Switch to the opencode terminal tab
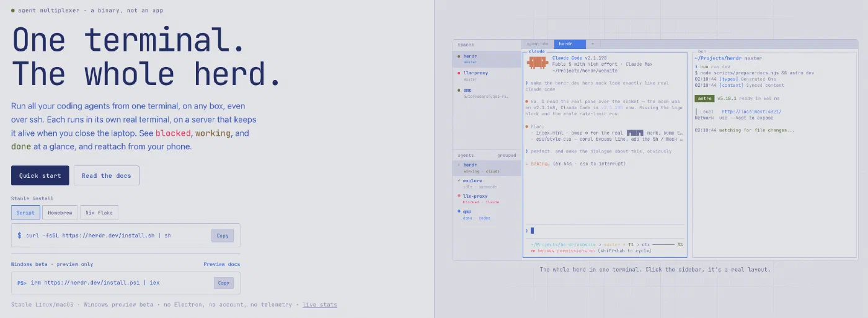The height and width of the screenshot is (318, 868). tap(538, 44)
